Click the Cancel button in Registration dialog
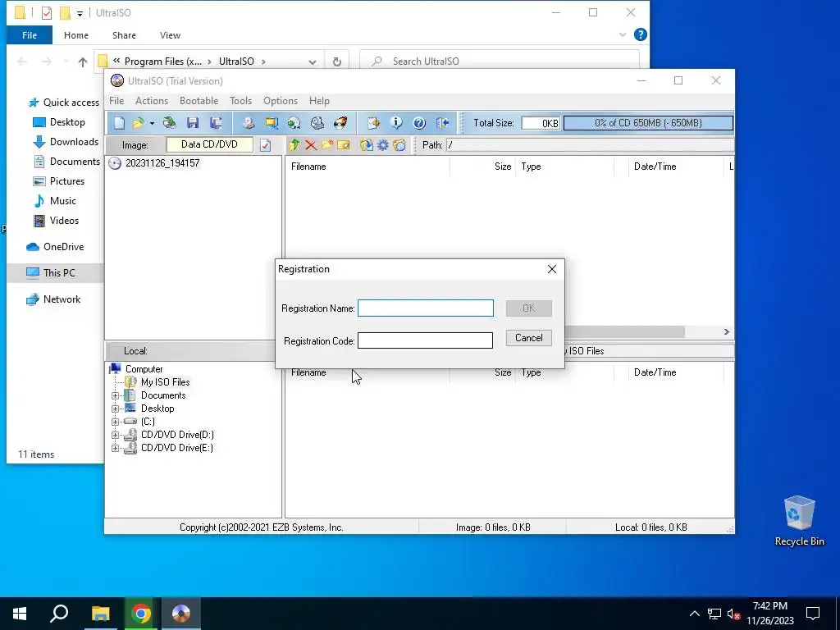The image size is (840, 630). click(529, 338)
